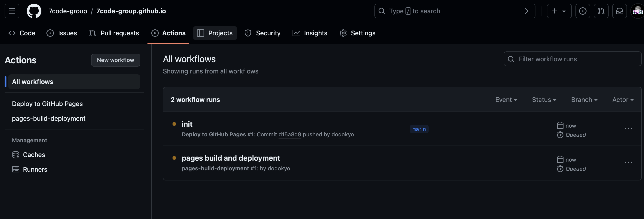Click the Security shield icon
Viewport: 644px width, 219px height.
(x=248, y=33)
